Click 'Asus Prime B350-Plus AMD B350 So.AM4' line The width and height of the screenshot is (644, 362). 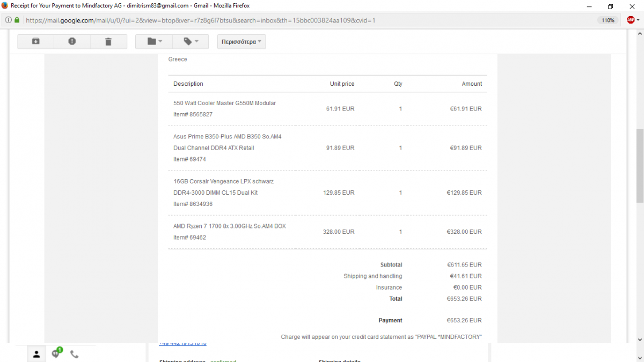coord(228,137)
